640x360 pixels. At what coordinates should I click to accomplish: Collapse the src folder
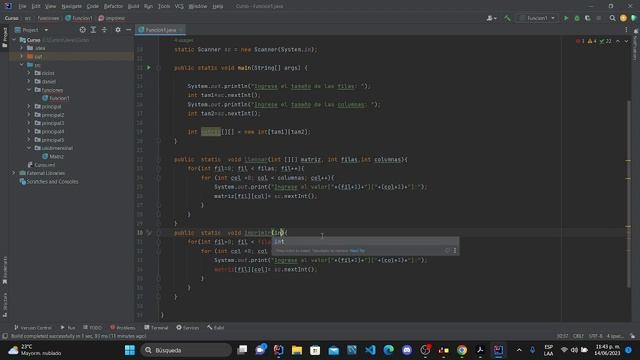point(22,64)
